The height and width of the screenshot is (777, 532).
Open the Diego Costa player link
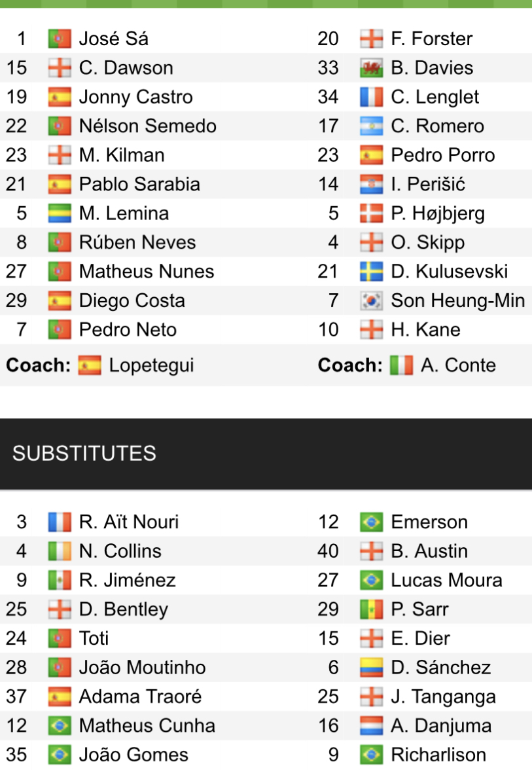tap(132, 301)
